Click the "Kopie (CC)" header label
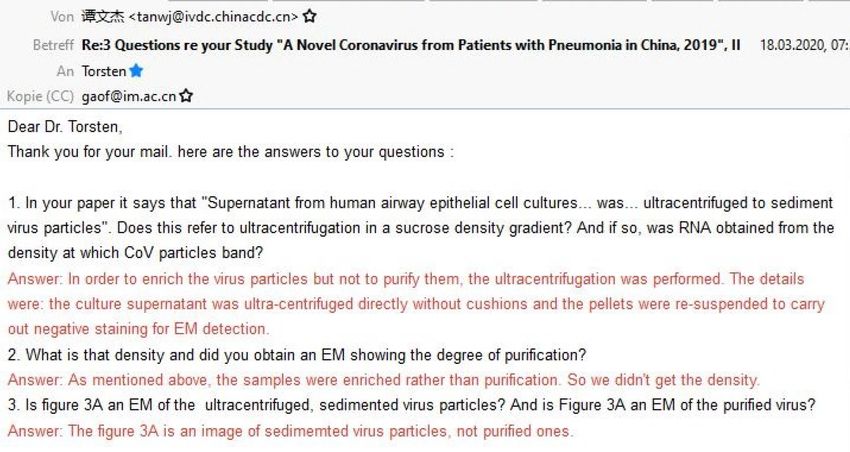Image resolution: width=850 pixels, height=452 pixels. [x=40, y=97]
